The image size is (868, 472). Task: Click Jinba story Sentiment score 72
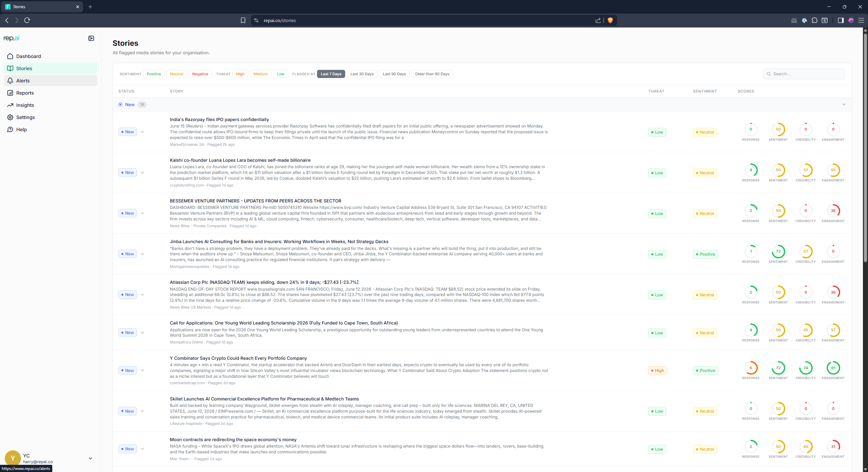coord(778,251)
